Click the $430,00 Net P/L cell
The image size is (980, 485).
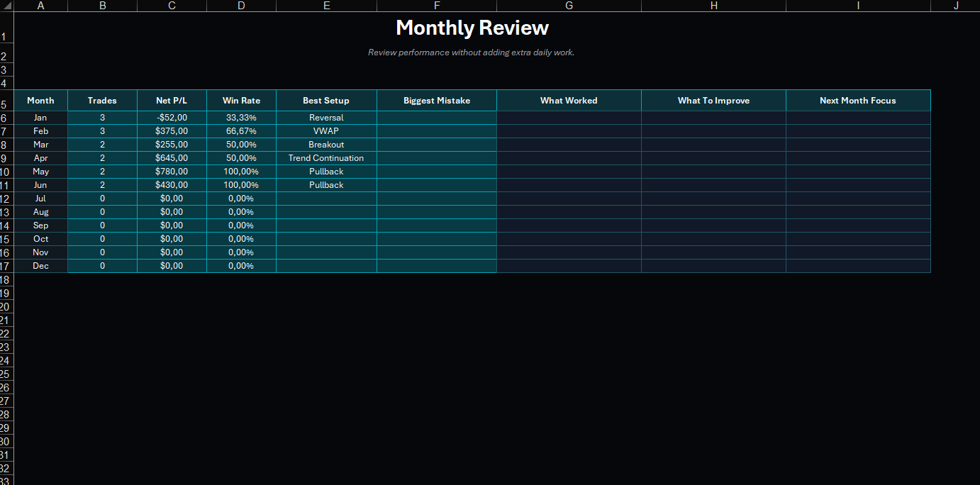pyautogui.click(x=172, y=185)
